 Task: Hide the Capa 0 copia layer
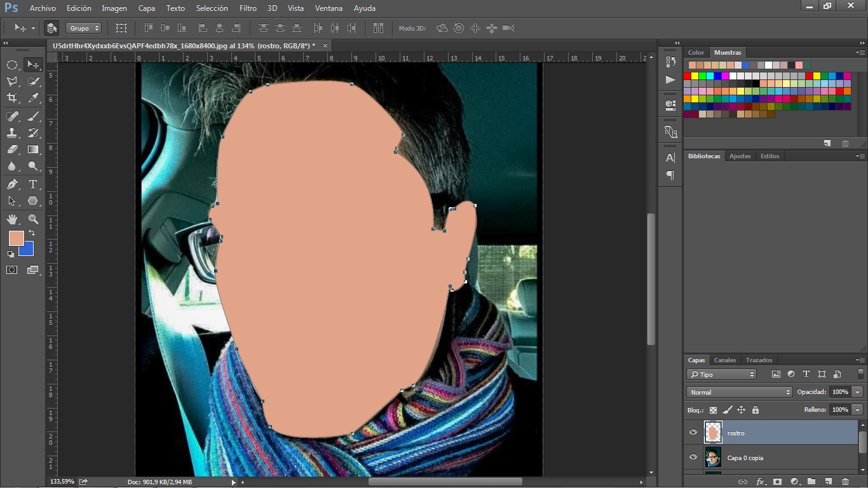pos(693,457)
